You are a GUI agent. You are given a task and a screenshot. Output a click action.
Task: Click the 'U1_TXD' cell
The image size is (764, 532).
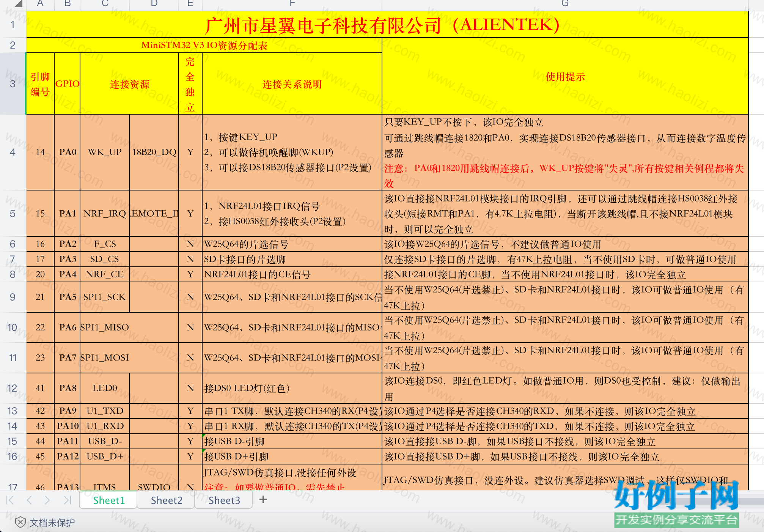[x=105, y=411]
